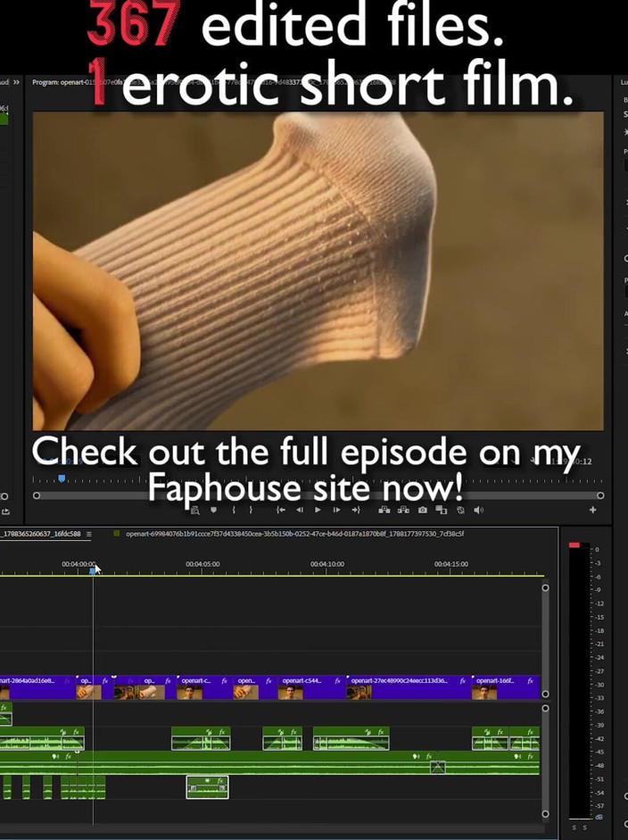Jump to the In point

click(x=280, y=510)
